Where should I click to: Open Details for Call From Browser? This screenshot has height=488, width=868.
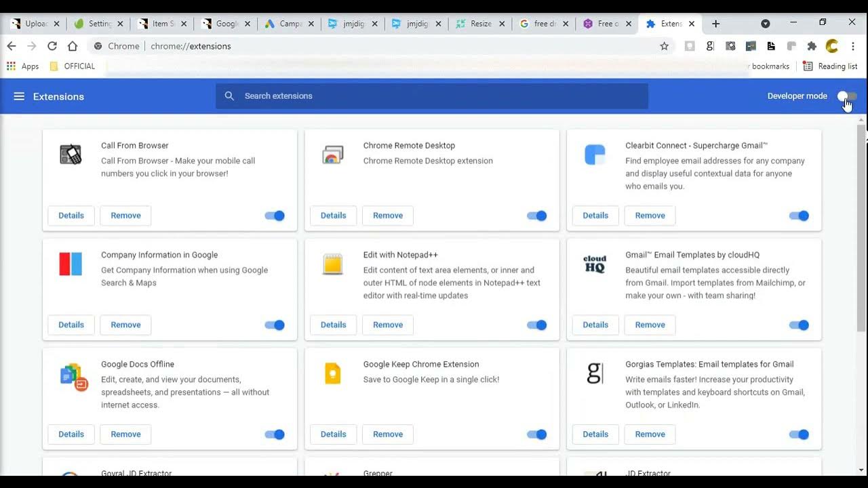(x=71, y=216)
